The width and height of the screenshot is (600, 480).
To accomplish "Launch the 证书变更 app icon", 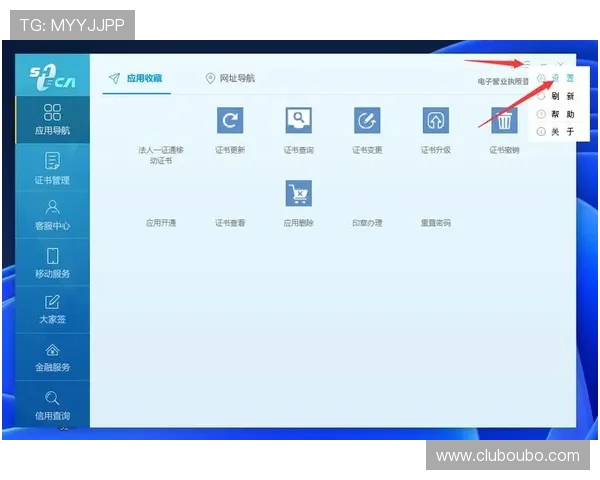I will point(367,120).
